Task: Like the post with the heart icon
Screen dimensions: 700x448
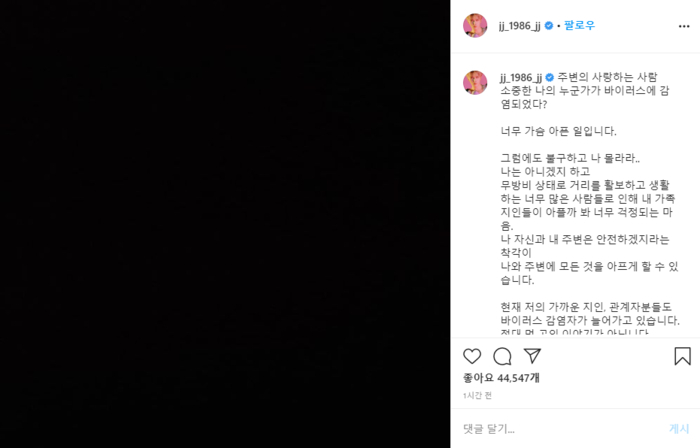Action: tap(472, 356)
